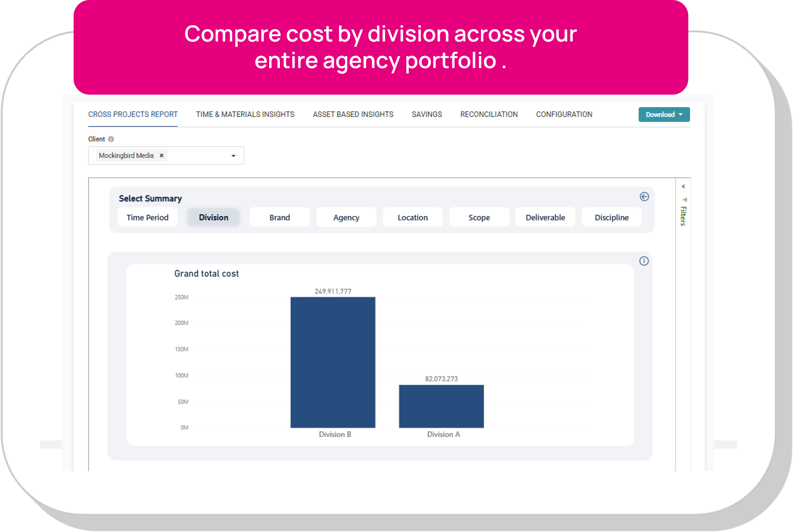The height and width of the screenshot is (532, 793).
Task: Click the filter funnel icon
Action: pyautogui.click(x=685, y=199)
